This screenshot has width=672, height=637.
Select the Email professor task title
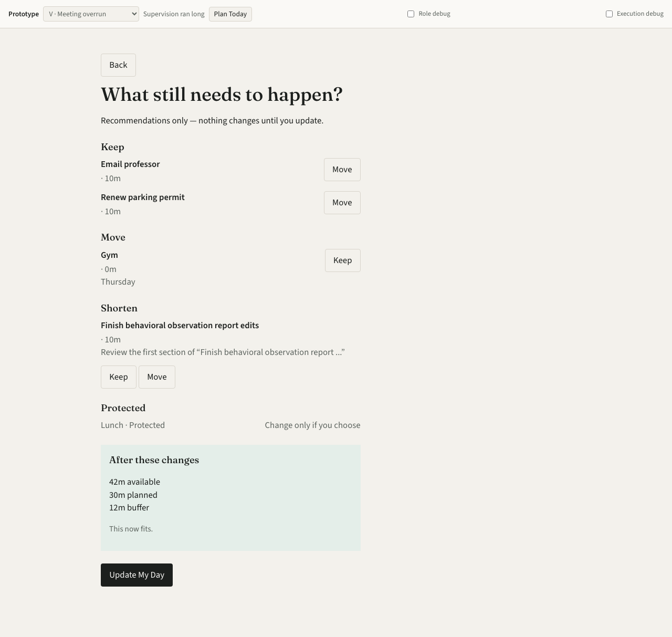(x=130, y=164)
